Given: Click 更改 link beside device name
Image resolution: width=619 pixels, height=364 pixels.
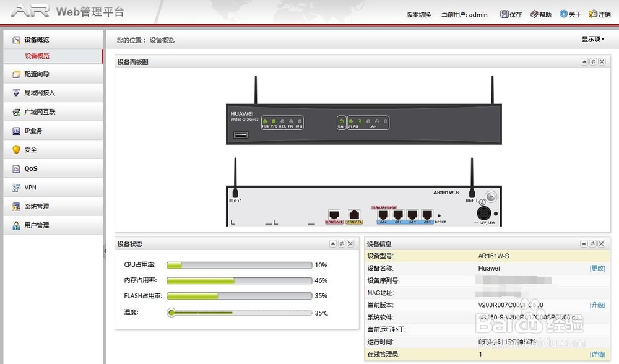Looking at the screenshot, I should coord(597,269).
